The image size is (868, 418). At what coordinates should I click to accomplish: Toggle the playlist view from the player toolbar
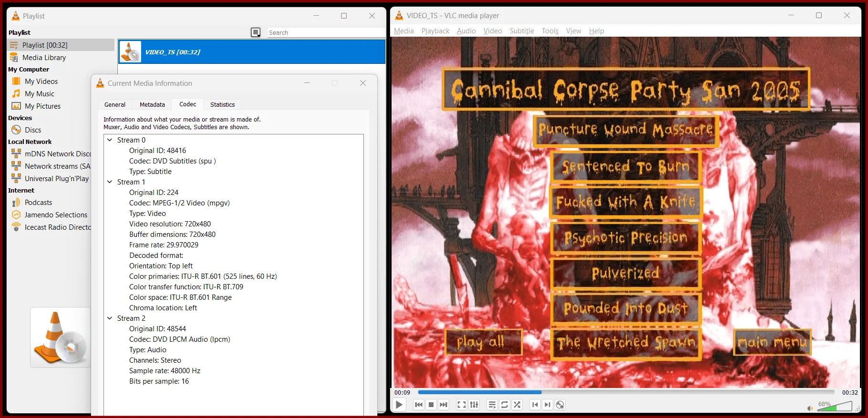492,405
